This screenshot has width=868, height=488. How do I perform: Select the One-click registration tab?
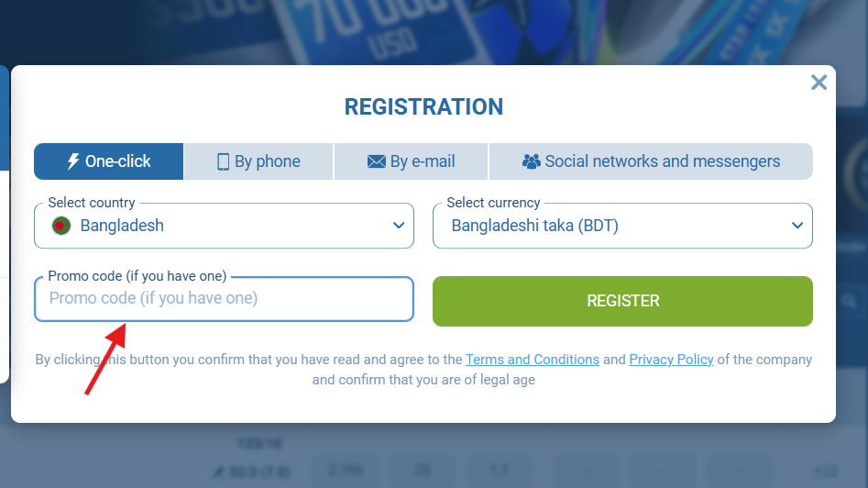pyautogui.click(x=109, y=161)
